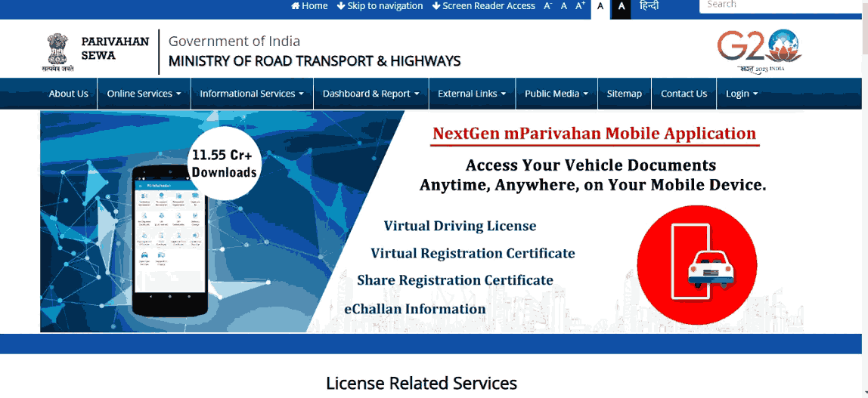The height and width of the screenshot is (398, 868).
Task: Open Screen Reader Access link
Action: (x=484, y=6)
